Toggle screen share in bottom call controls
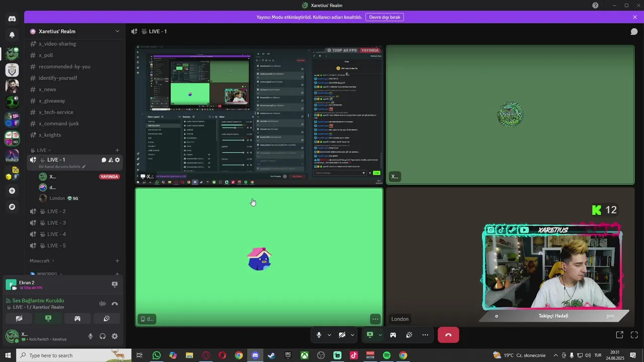The image size is (644, 362). 370,335
